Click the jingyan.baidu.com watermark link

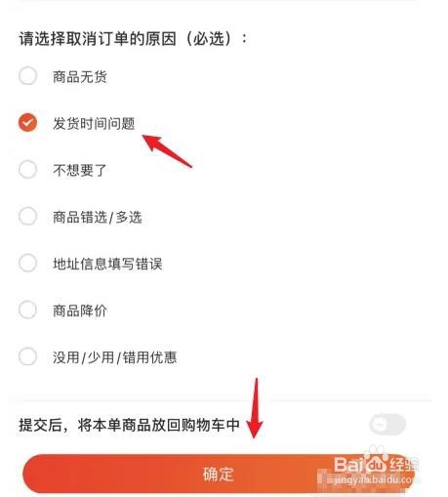click(x=374, y=479)
